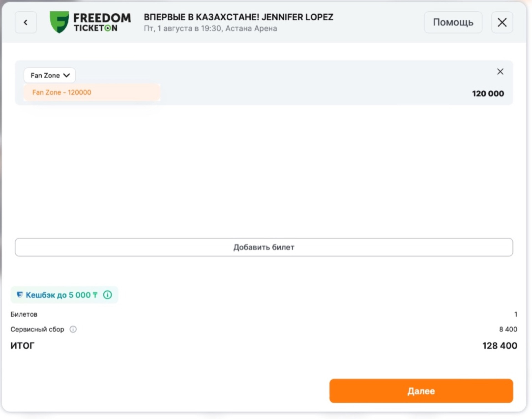This screenshot has height=419, width=532.
Task: Click the Сервисный сбор label
Action: (x=37, y=329)
